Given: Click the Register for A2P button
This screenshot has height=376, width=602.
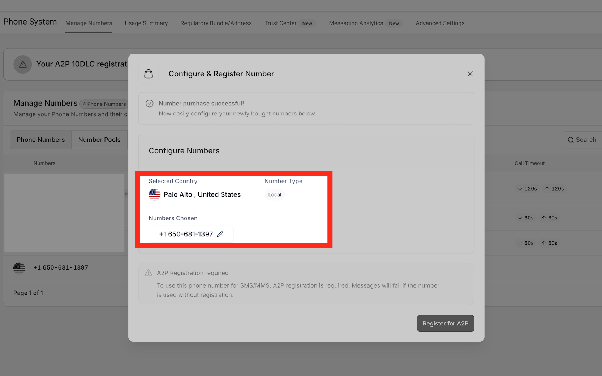Looking at the screenshot, I should 445,323.
